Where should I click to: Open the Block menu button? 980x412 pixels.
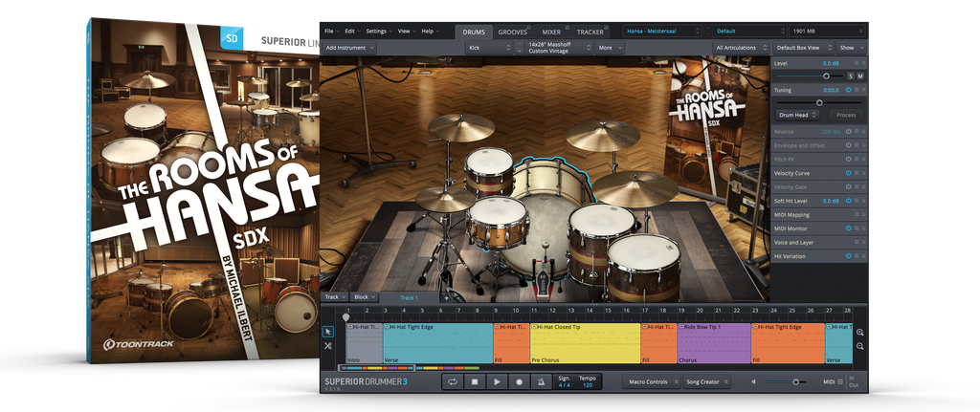click(x=363, y=297)
